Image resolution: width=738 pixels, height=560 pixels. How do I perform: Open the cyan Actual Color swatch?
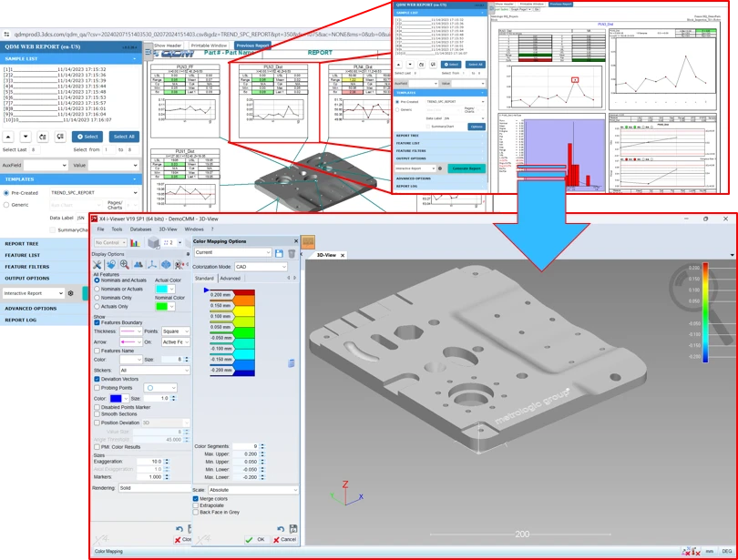click(165, 289)
